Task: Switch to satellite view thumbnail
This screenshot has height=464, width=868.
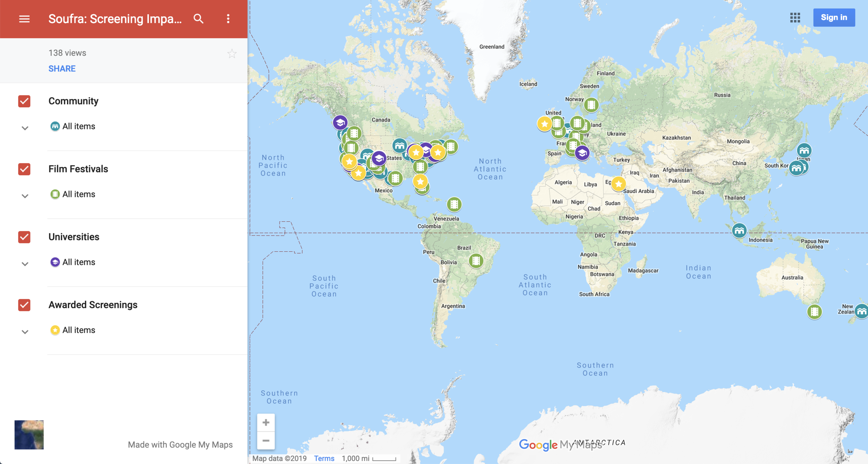Action: click(29, 434)
